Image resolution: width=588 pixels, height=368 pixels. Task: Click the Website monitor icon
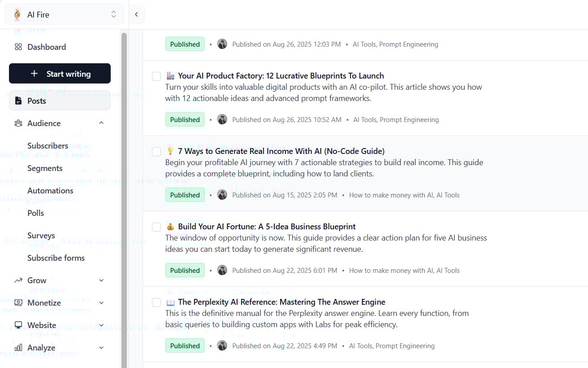[x=18, y=325]
